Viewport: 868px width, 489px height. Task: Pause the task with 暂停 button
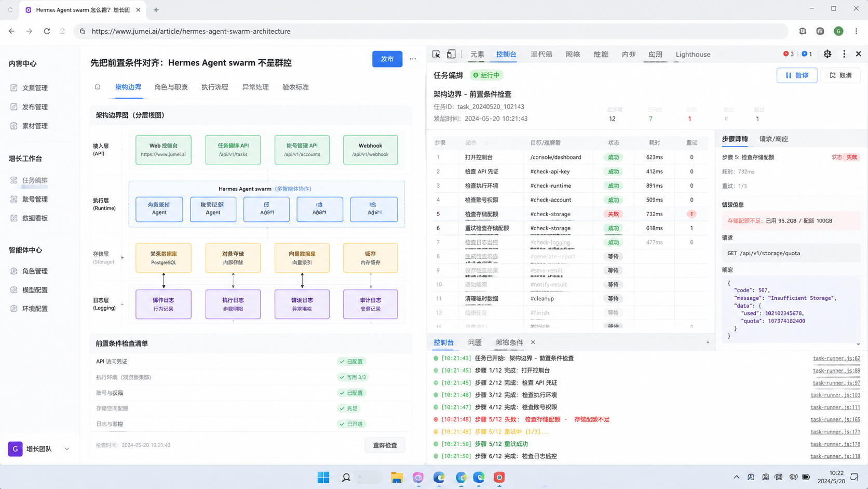pyautogui.click(x=797, y=75)
